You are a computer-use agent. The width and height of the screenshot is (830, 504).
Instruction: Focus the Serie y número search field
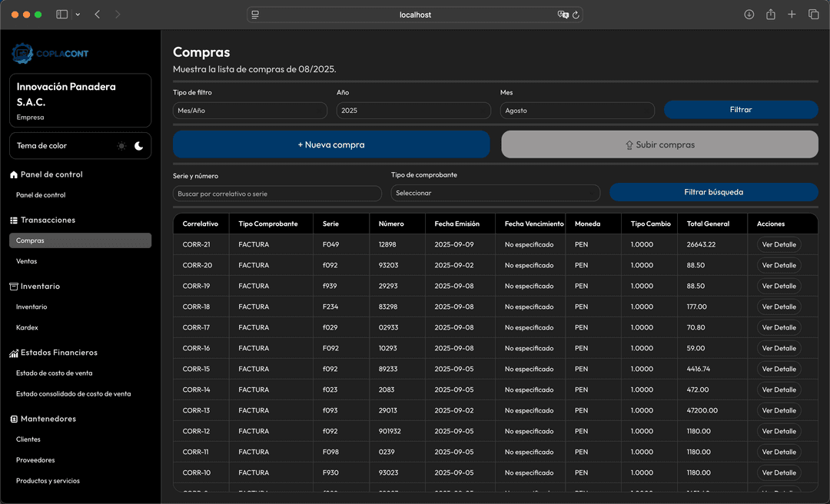point(277,194)
